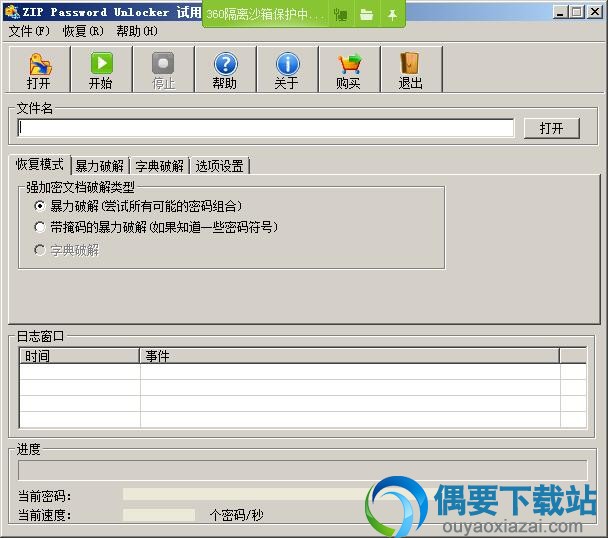Viewport: 608px width, 538px height.
Task: Focus the 文件名 input field
Action: 266,128
